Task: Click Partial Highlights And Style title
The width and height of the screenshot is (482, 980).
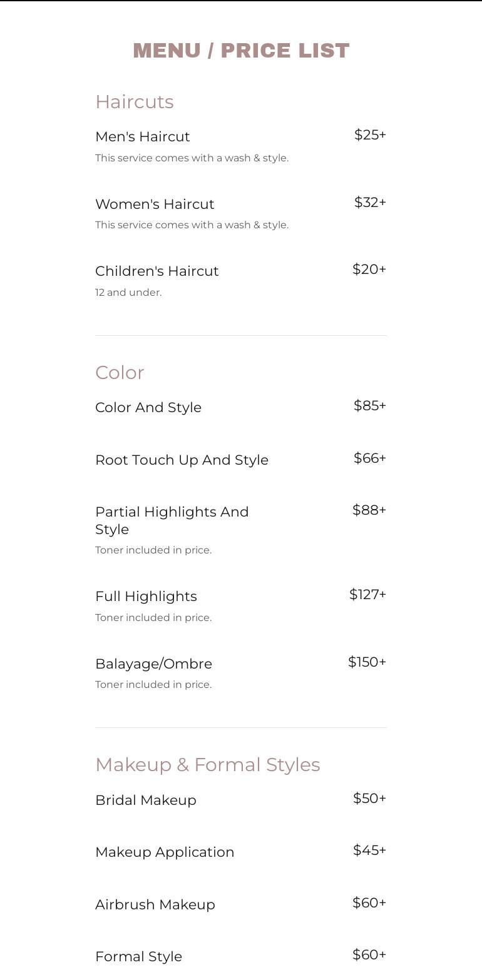Action: tap(172, 520)
